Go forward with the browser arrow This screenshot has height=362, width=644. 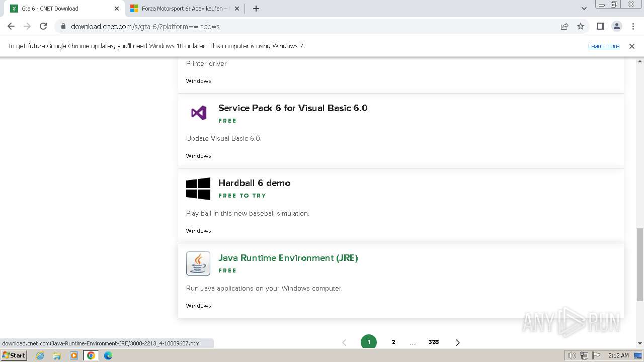click(x=27, y=26)
